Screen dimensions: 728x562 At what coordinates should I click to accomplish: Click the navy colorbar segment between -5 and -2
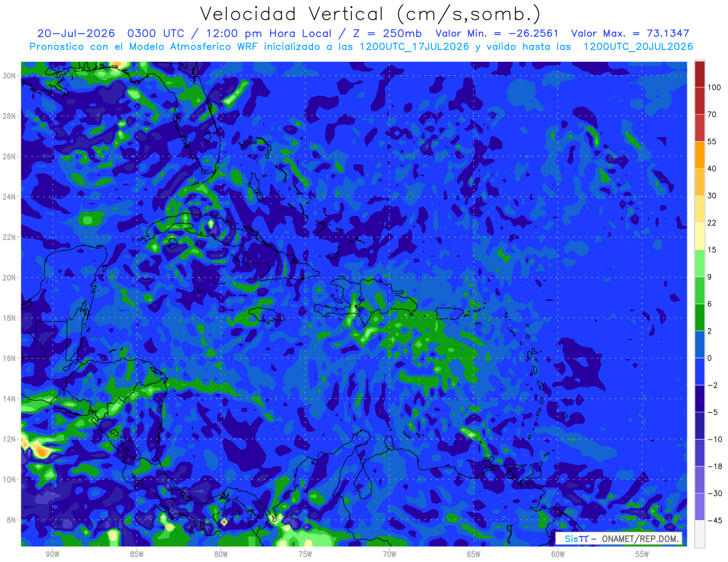699,398
